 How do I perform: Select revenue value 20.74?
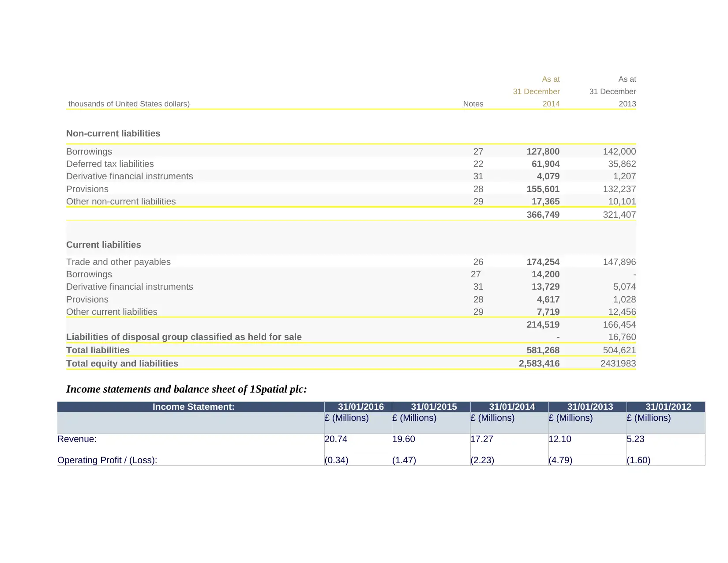pos(336,439)
